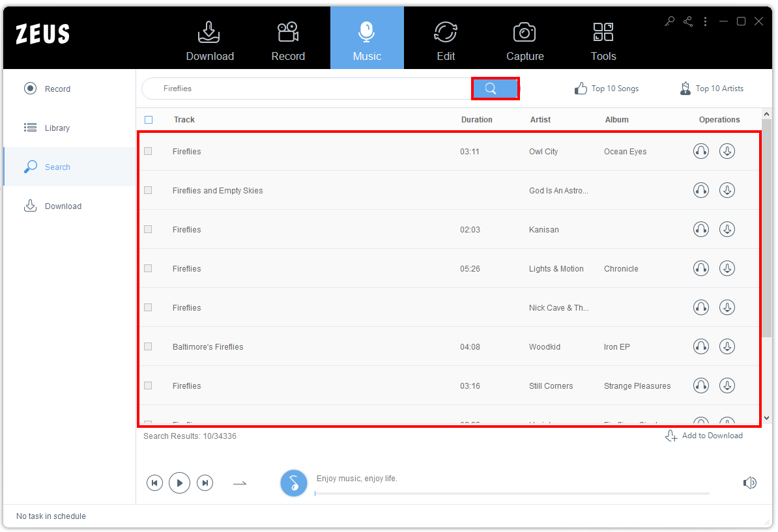
Task: Check the Nick Cave Fireflies row
Action: pos(148,307)
